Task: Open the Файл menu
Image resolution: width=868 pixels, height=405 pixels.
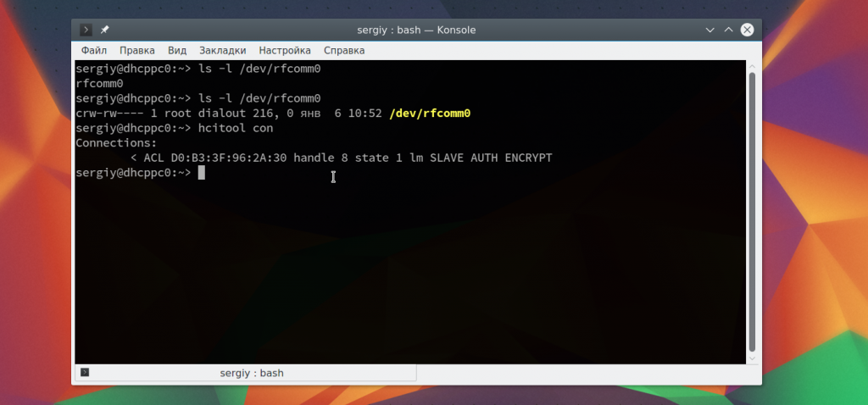Action: (x=93, y=51)
